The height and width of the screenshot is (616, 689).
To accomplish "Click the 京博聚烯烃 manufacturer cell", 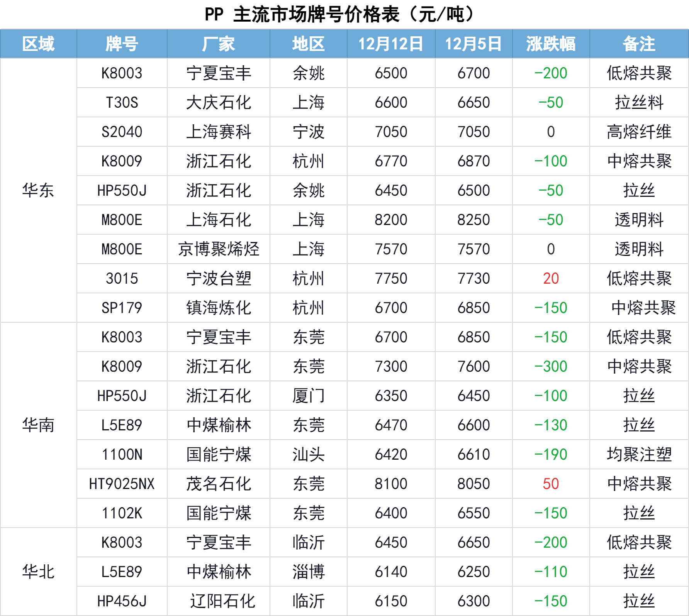I will tap(218, 249).
